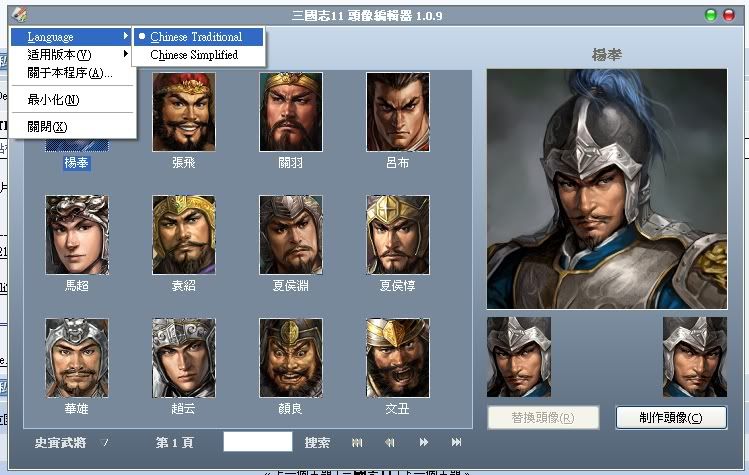This screenshot has width=749, height=475.
Task: Click the search text input field
Action: point(258,442)
